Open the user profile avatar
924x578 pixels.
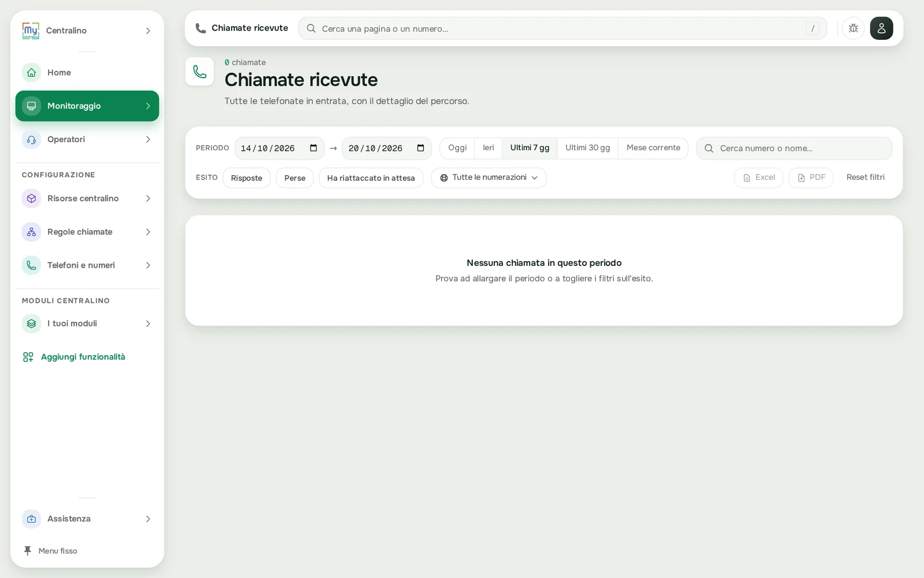(881, 28)
